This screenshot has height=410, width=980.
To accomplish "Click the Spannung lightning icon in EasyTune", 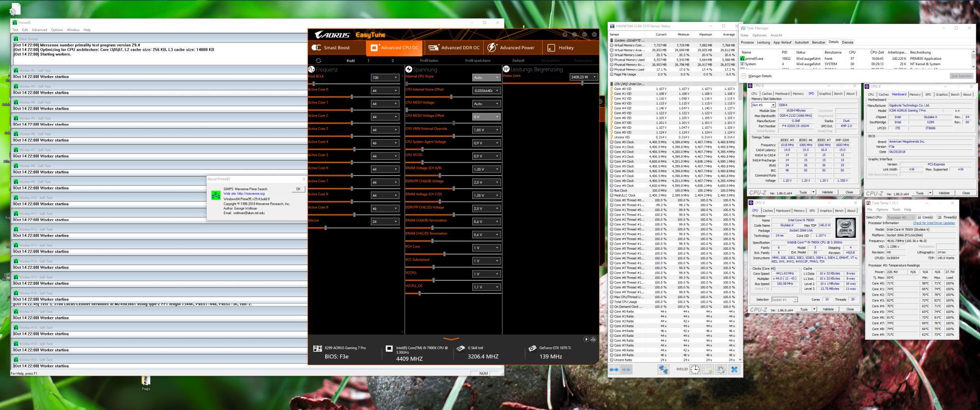I will [409, 69].
